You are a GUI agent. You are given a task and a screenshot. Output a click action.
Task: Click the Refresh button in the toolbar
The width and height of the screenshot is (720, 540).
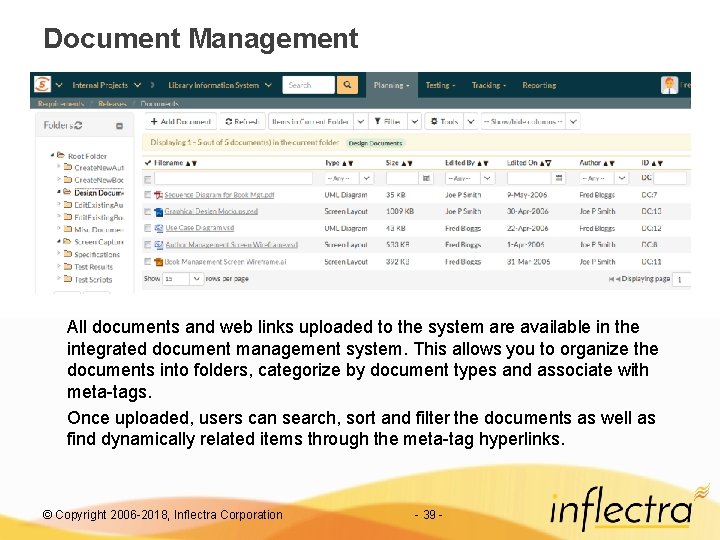coord(242,122)
